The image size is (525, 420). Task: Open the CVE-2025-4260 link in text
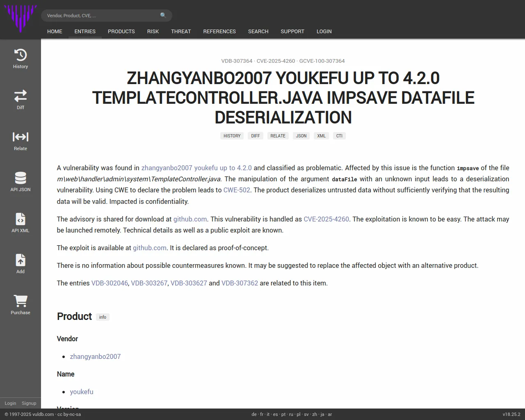click(x=326, y=219)
